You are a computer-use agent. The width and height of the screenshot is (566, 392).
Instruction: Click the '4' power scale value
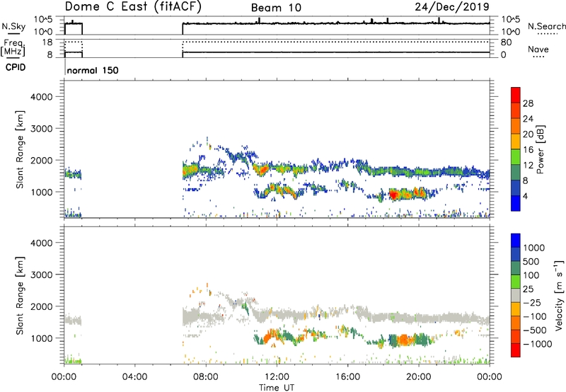pyautogui.click(x=525, y=196)
